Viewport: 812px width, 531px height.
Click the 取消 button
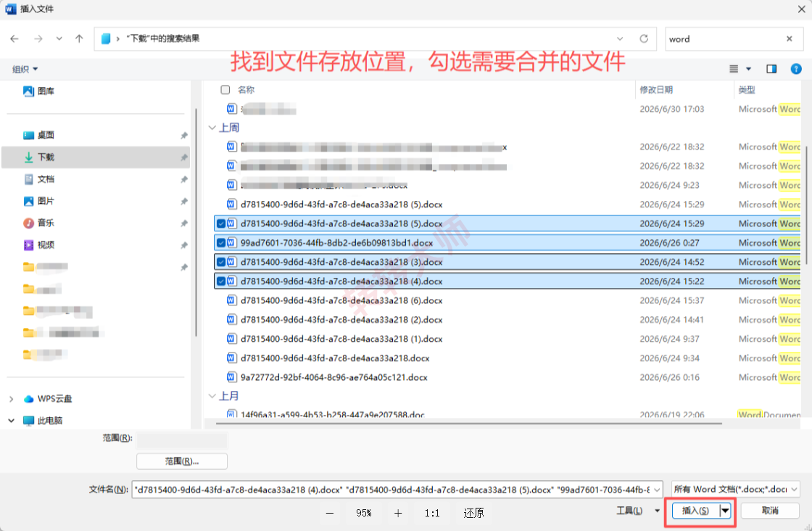770,511
